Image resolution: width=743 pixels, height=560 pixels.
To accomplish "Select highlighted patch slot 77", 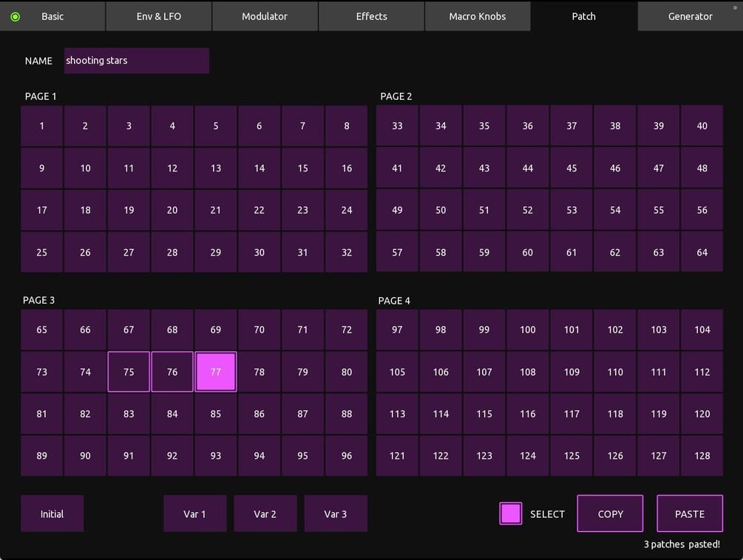I will coord(216,372).
